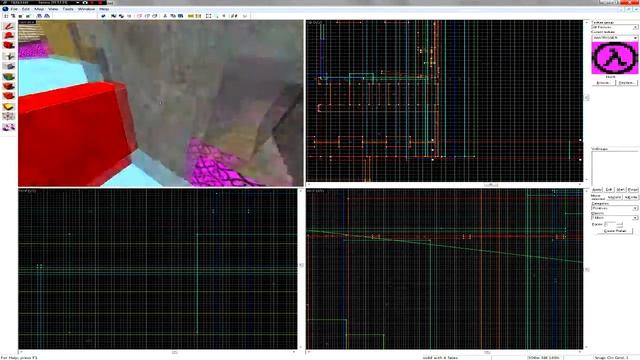Screen dimensions: 640x360
Task: Click the VisGroups Apply button
Action: pos(597,190)
